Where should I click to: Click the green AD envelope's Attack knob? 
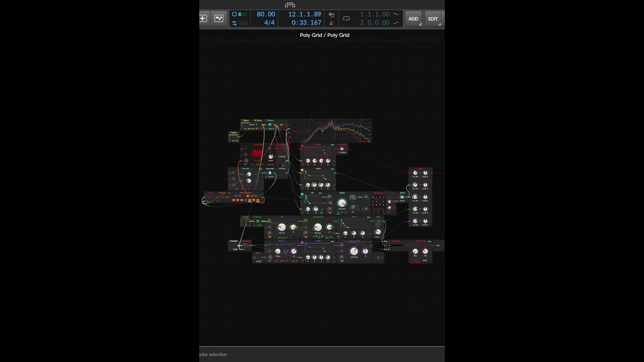point(345,233)
